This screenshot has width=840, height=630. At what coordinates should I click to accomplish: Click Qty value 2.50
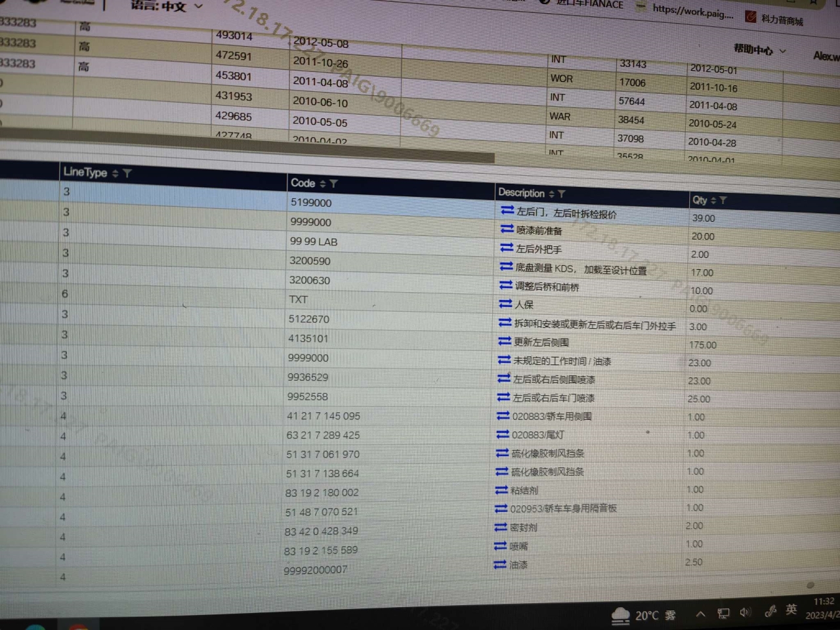click(694, 562)
